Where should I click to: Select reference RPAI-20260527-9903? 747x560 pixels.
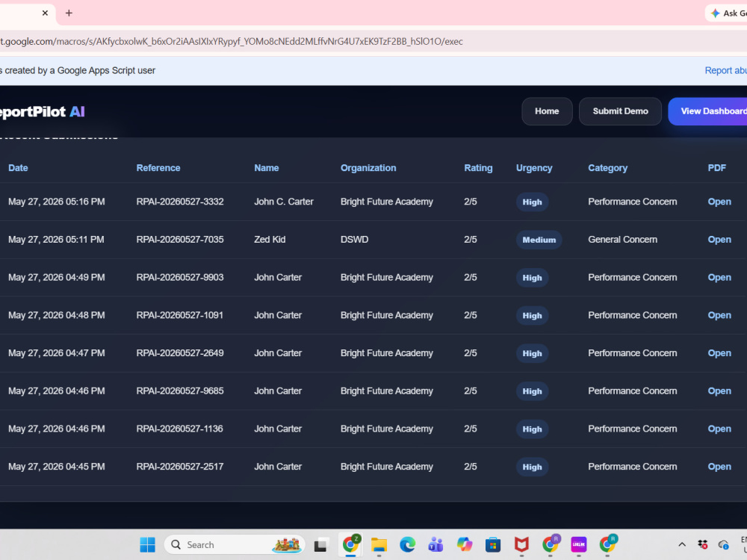click(x=179, y=277)
